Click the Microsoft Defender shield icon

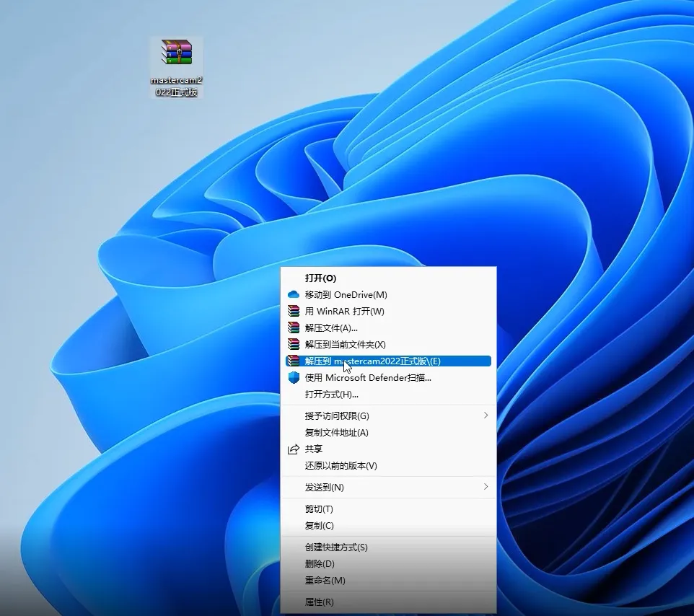coord(294,377)
